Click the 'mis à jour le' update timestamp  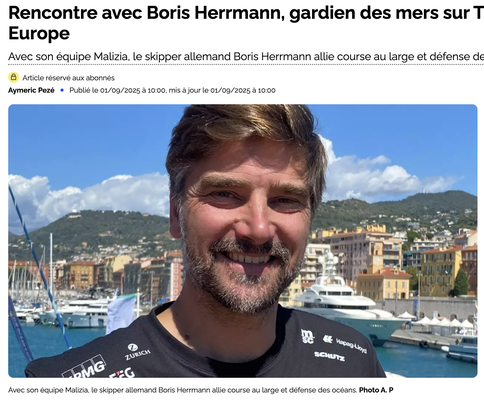pyautogui.click(x=222, y=90)
